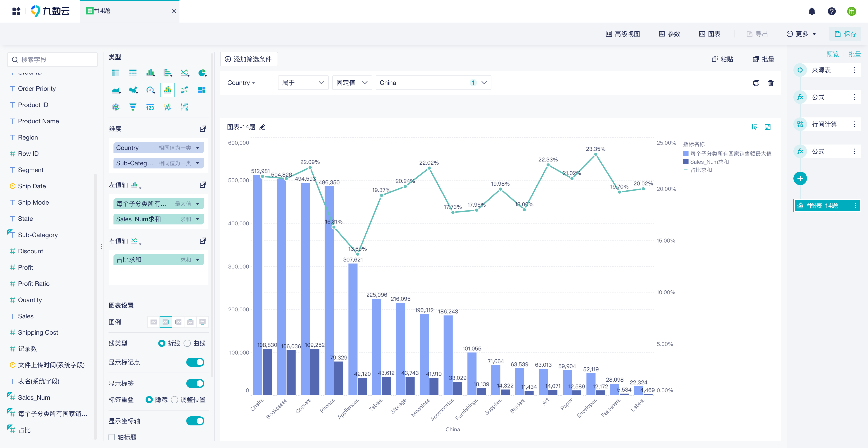Focus the 搜索字段 search field
868x448 pixels.
(53, 60)
